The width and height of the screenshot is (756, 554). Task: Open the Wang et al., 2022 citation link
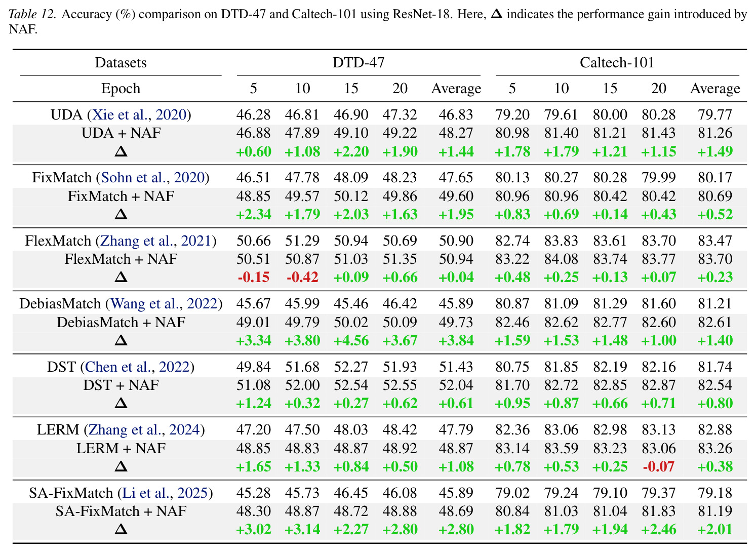pyautogui.click(x=164, y=304)
